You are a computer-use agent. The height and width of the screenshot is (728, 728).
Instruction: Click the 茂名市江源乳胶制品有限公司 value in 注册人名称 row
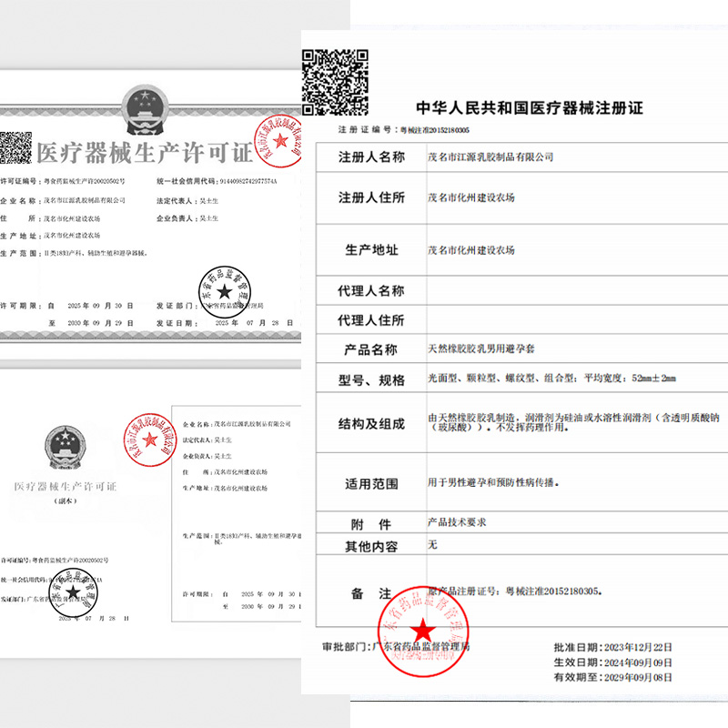490,157
